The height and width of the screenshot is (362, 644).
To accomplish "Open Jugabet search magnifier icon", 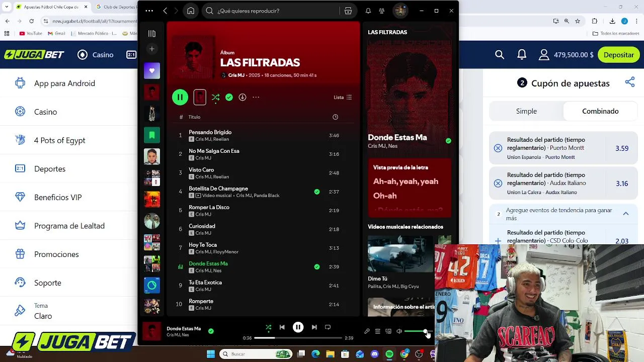I will pyautogui.click(x=500, y=55).
